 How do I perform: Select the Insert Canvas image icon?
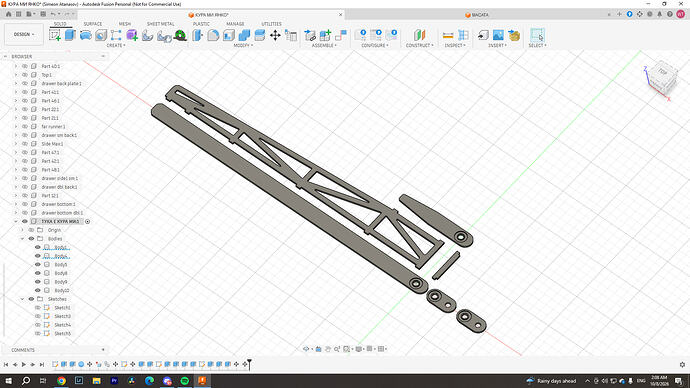[x=498, y=35]
